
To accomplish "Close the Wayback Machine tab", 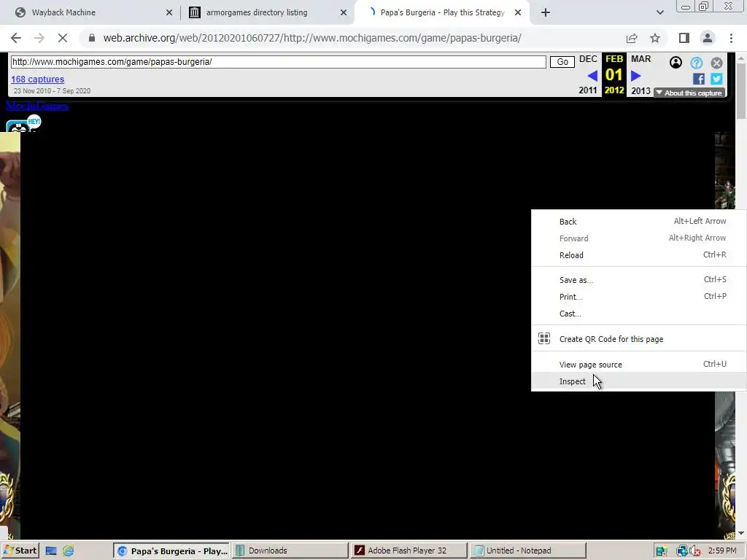I will [169, 12].
